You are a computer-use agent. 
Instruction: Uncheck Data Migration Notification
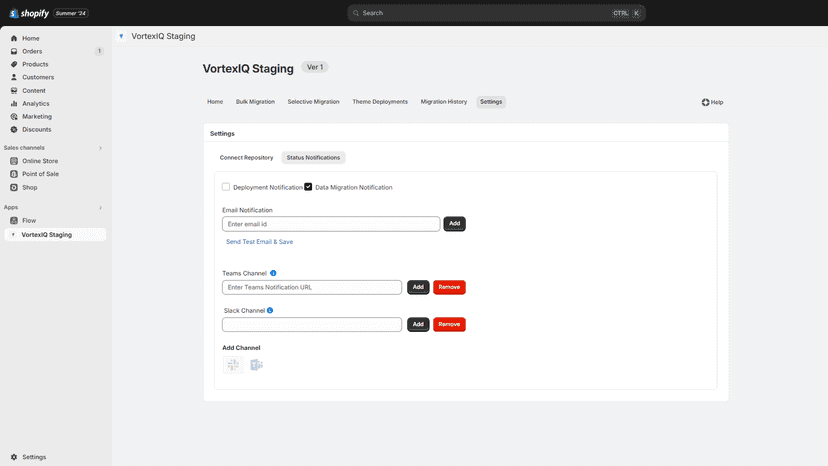click(x=308, y=187)
